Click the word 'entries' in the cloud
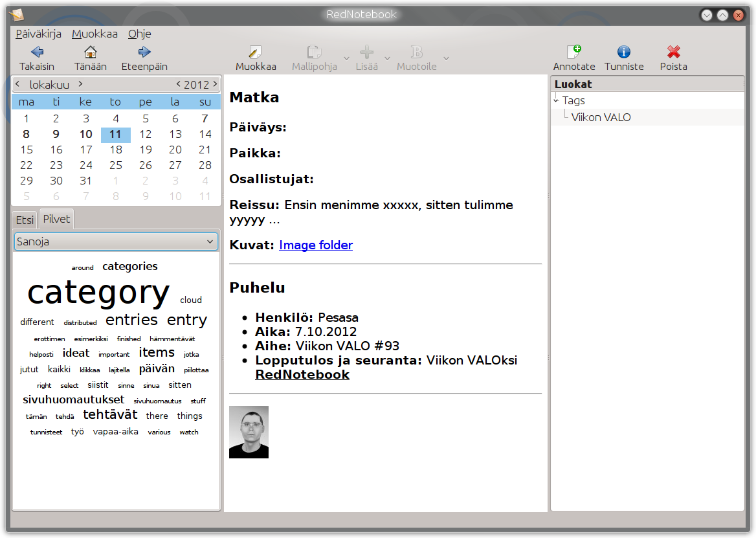756x538 pixels. (x=131, y=320)
